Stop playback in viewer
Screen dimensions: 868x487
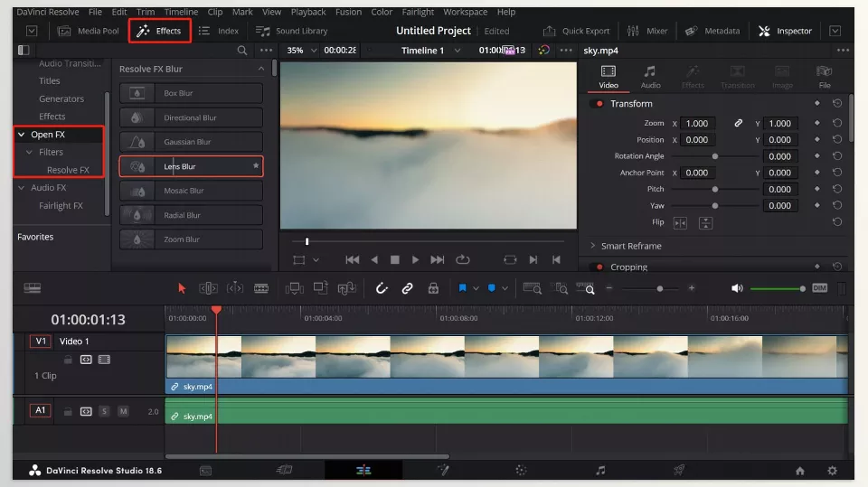click(x=395, y=259)
